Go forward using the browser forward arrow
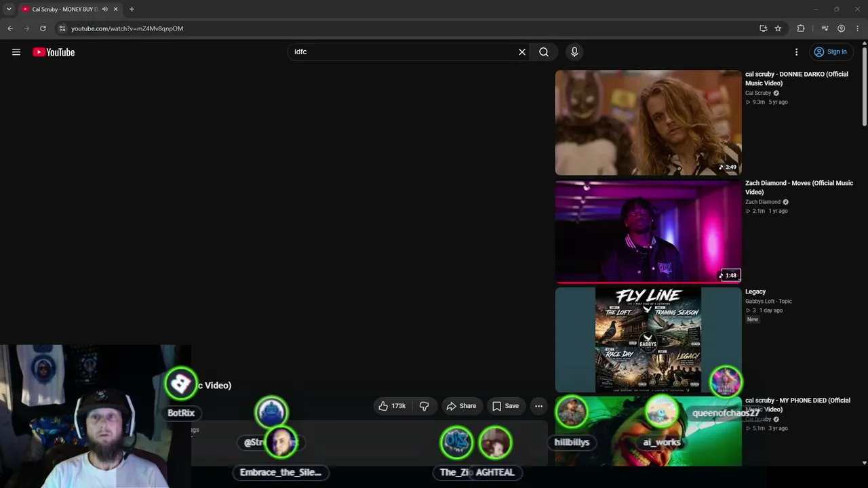Image resolution: width=868 pixels, height=488 pixels. 26,28
